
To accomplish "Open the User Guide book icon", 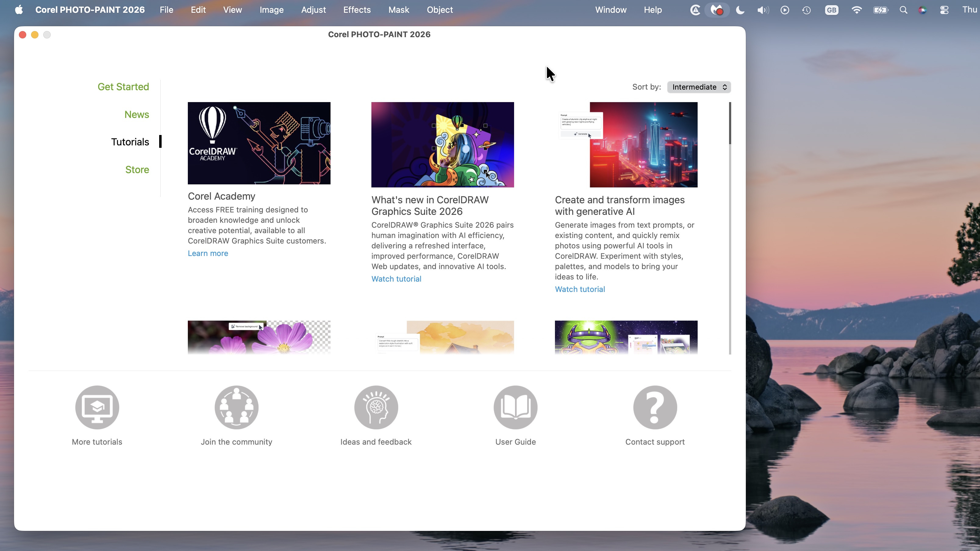I will pos(515,407).
